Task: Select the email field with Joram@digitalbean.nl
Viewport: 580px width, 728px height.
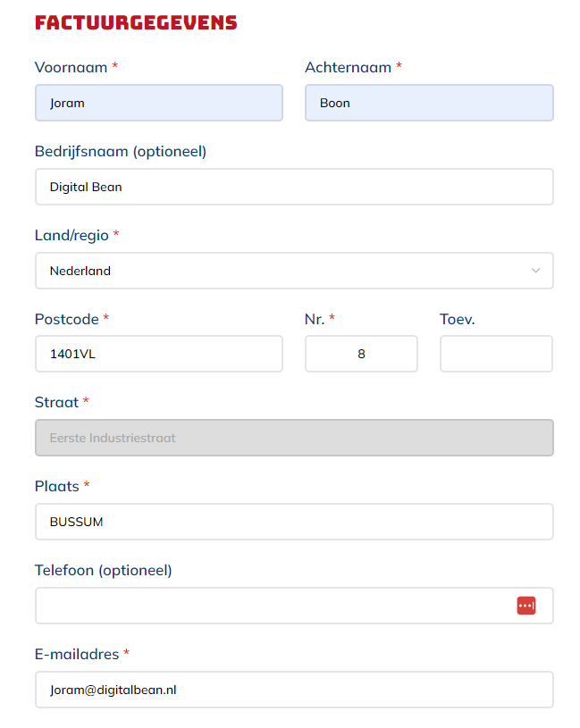Action: [293, 690]
